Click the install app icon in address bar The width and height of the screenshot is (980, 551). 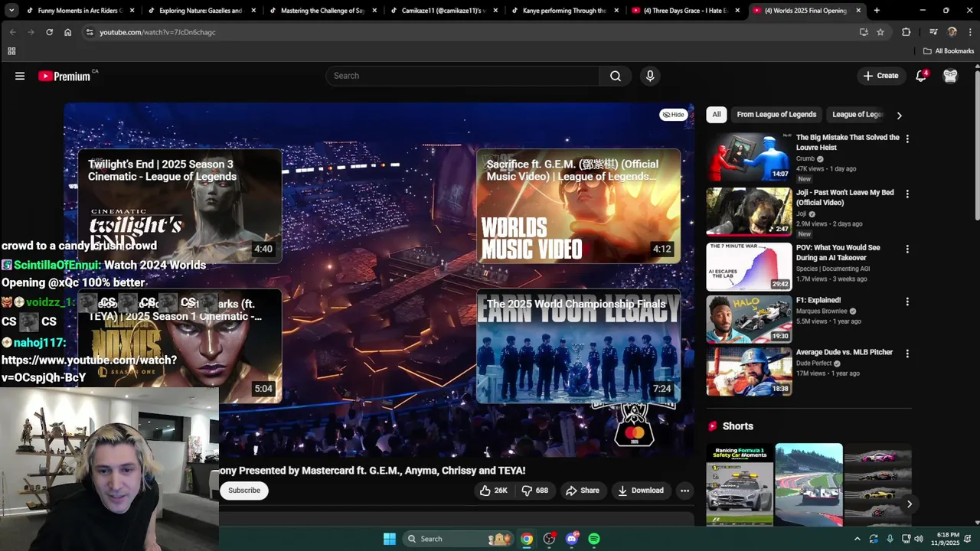point(864,32)
